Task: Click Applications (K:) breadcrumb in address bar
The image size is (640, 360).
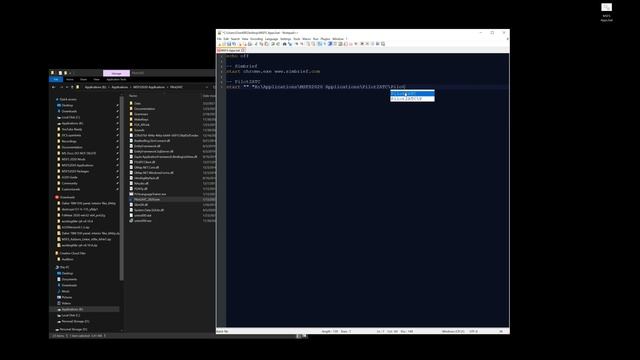Action: (96, 87)
